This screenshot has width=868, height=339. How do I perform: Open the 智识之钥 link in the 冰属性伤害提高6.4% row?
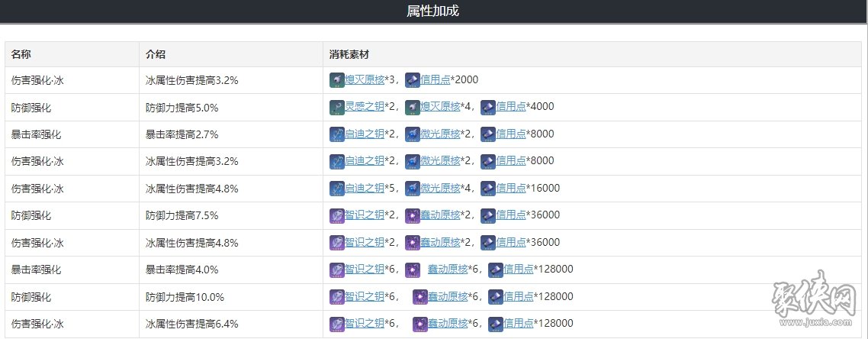(365, 324)
